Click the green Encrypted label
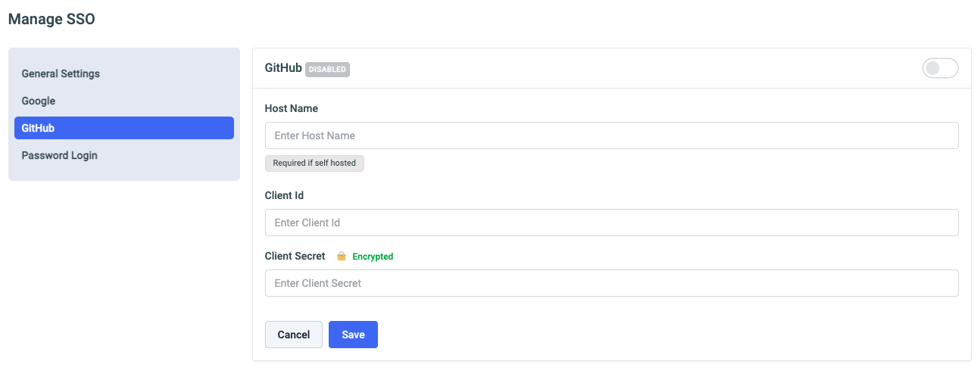The width and height of the screenshot is (980, 383). point(373,257)
